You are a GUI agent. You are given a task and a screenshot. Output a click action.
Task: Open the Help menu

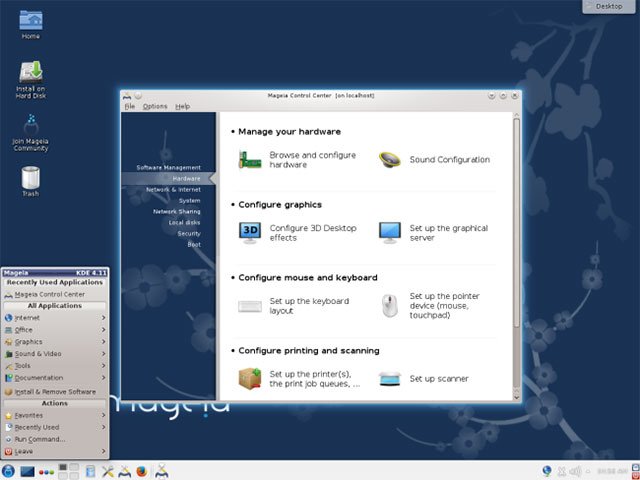click(182, 106)
